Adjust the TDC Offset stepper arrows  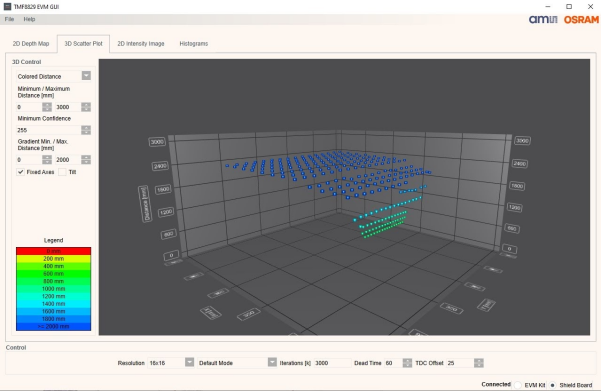click(479, 363)
